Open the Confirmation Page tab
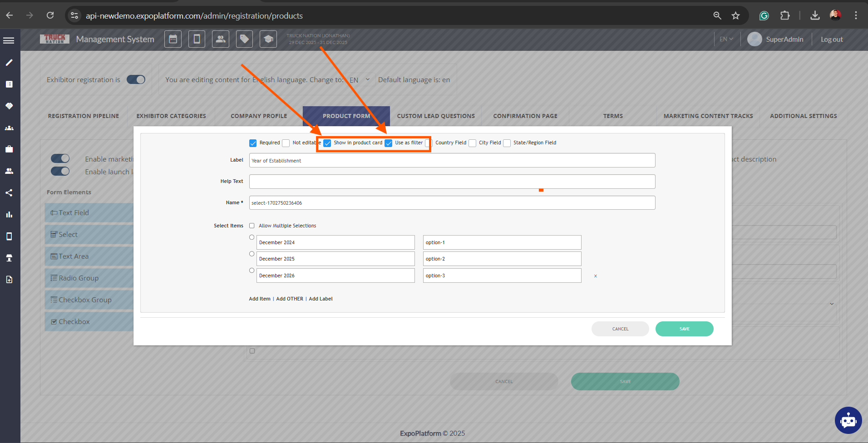This screenshot has width=868, height=443. (525, 116)
